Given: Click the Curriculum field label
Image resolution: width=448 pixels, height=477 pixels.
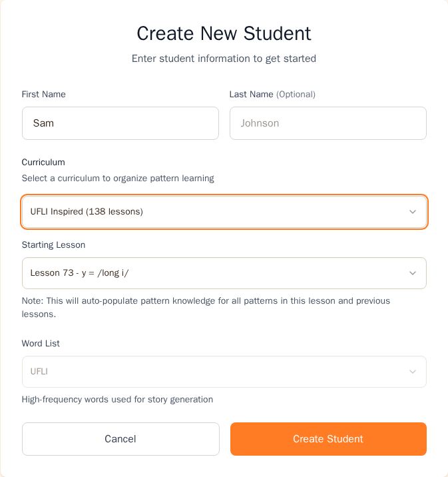Looking at the screenshot, I should tap(43, 162).
